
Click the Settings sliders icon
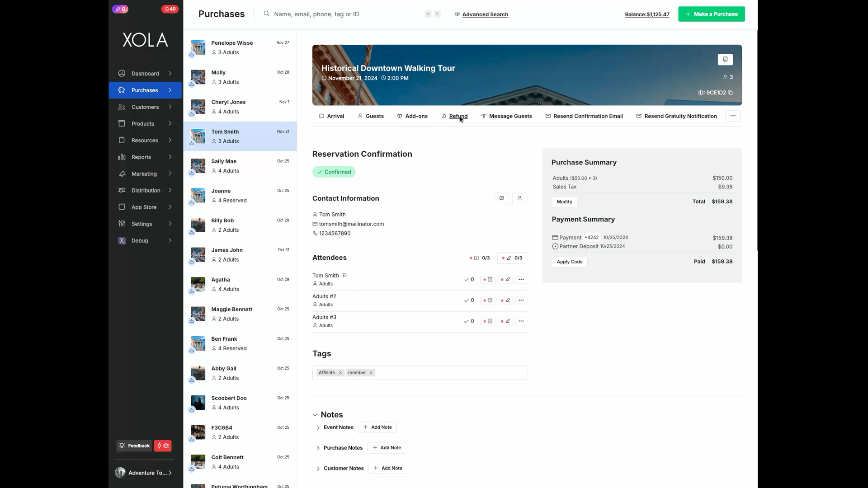(x=122, y=224)
